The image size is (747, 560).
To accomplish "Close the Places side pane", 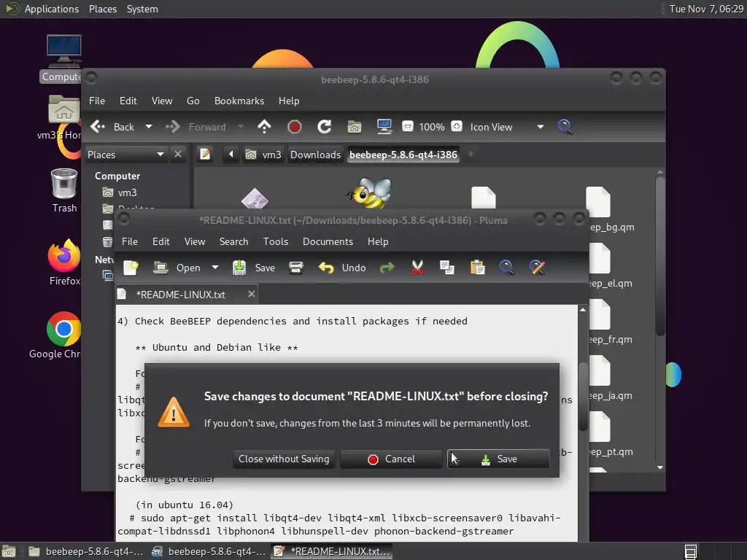I will coord(178,155).
